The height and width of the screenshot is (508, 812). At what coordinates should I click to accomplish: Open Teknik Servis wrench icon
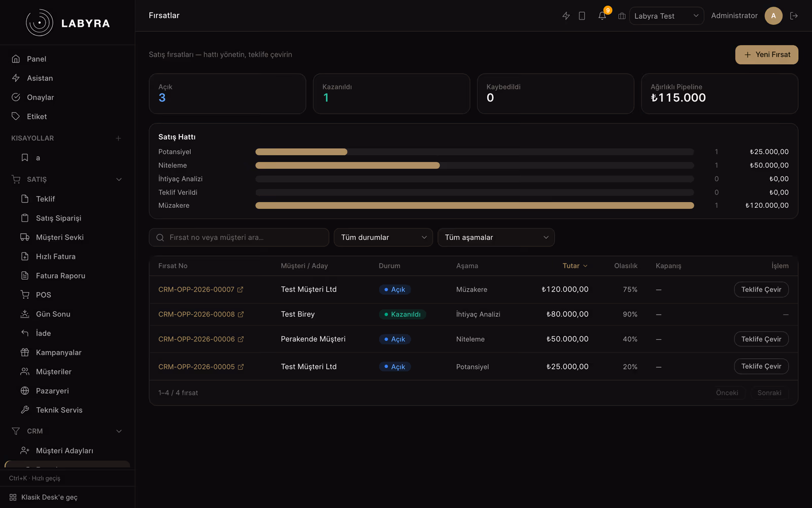tap(25, 410)
